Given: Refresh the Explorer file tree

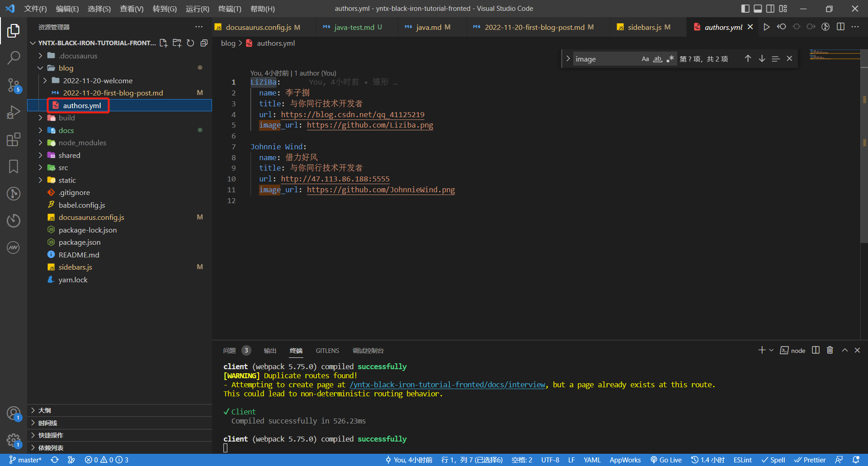Looking at the screenshot, I should pyautogui.click(x=191, y=43).
